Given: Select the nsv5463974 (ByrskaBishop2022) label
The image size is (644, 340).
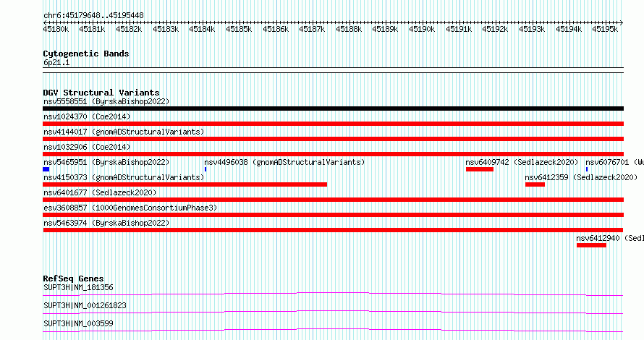Looking at the screenshot, I should 106,223.
